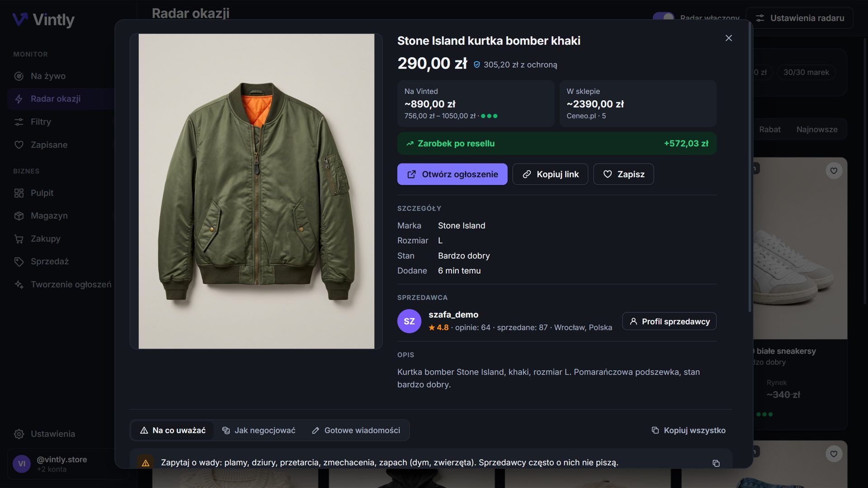Click the Ustawienia gear icon
Screen dimensions: 868x488
(19, 434)
